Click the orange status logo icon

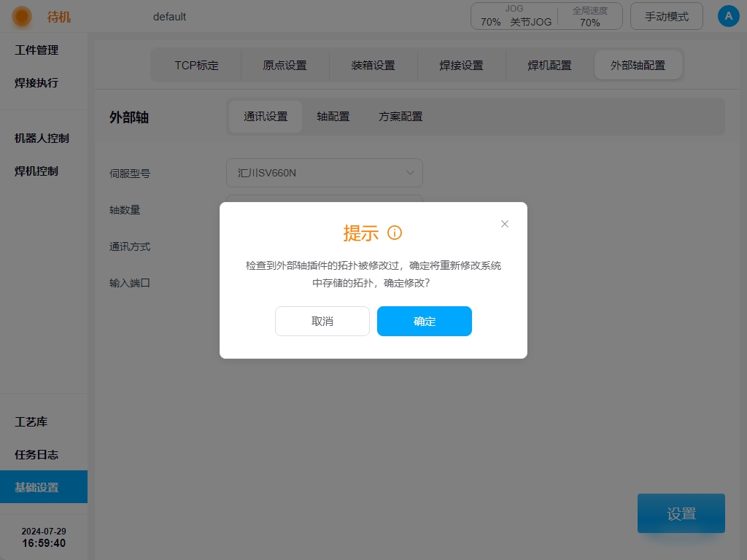click(x=22, y=16)
